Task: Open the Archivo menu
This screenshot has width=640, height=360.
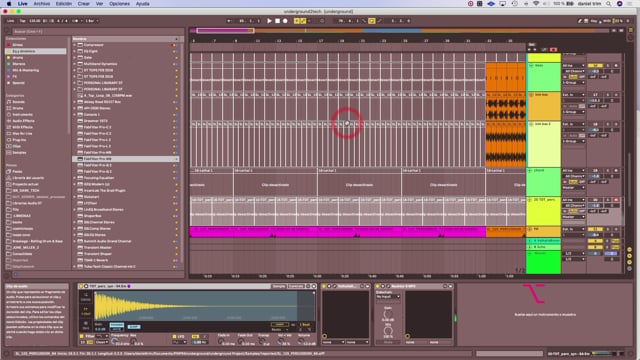Action: tap(41, 4)
